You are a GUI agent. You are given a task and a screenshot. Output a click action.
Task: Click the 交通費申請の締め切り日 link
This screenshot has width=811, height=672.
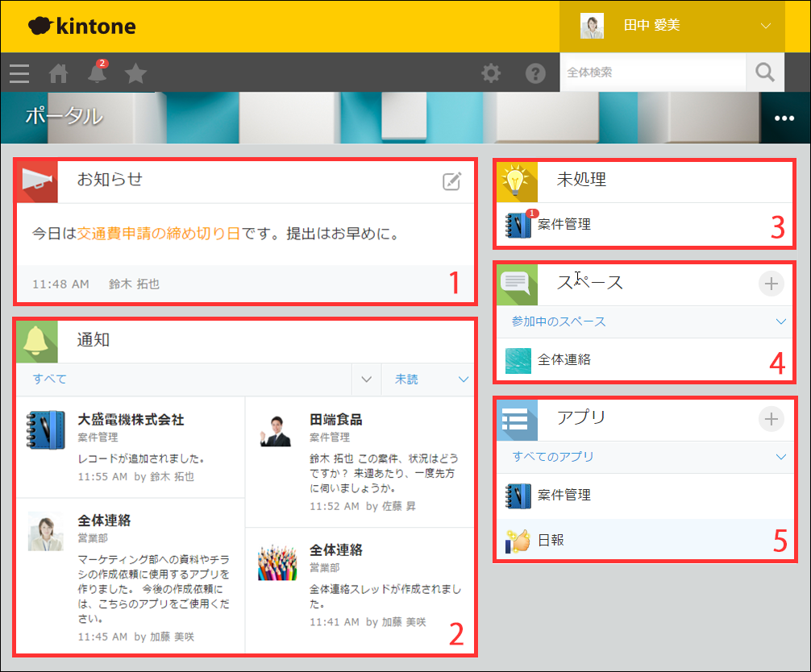tap(159, 234)
